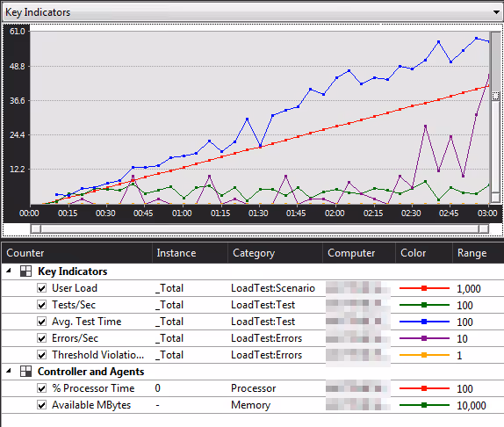
Task: Click the red User Load legend line
Action: [424, 288]
